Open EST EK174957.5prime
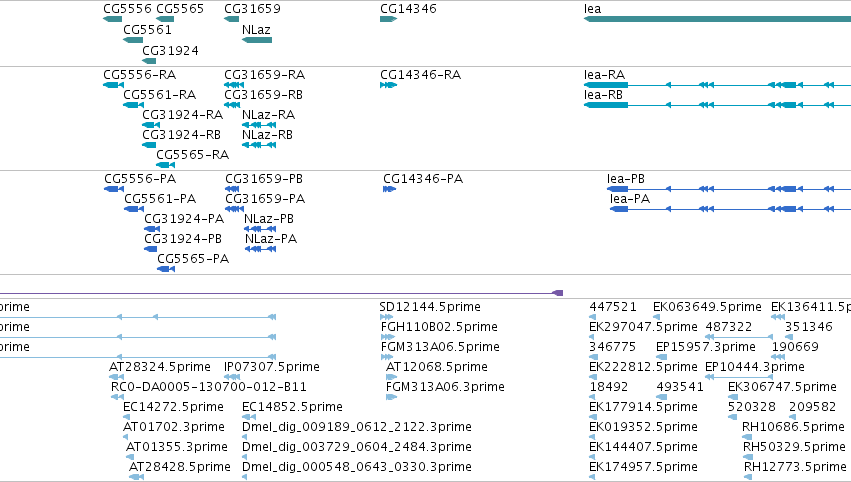Screen dimensions: 851x482 point(643,467)
